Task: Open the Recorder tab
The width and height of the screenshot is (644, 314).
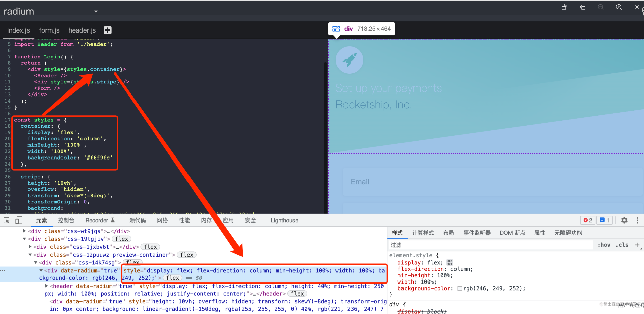Action: click(100, 220)
